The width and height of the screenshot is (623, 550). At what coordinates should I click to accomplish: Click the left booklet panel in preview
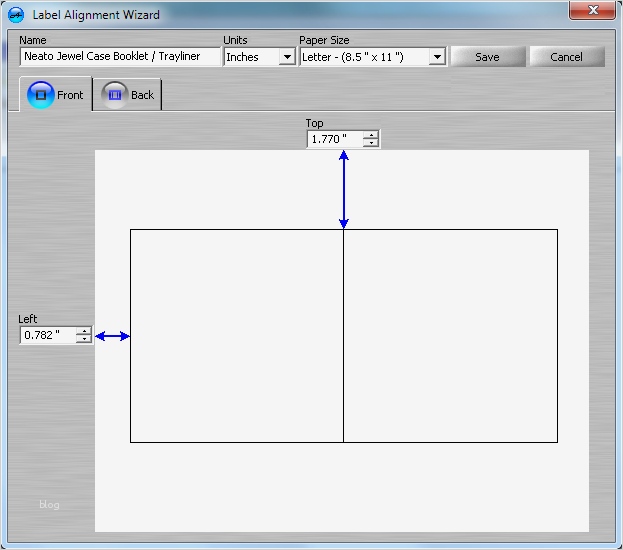tap(237, 336)
